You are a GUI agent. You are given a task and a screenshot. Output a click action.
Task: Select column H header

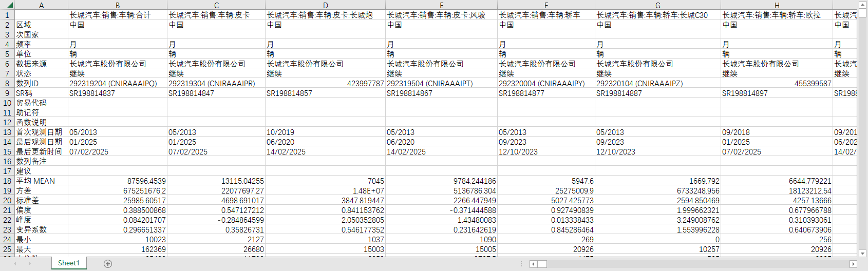777,5
